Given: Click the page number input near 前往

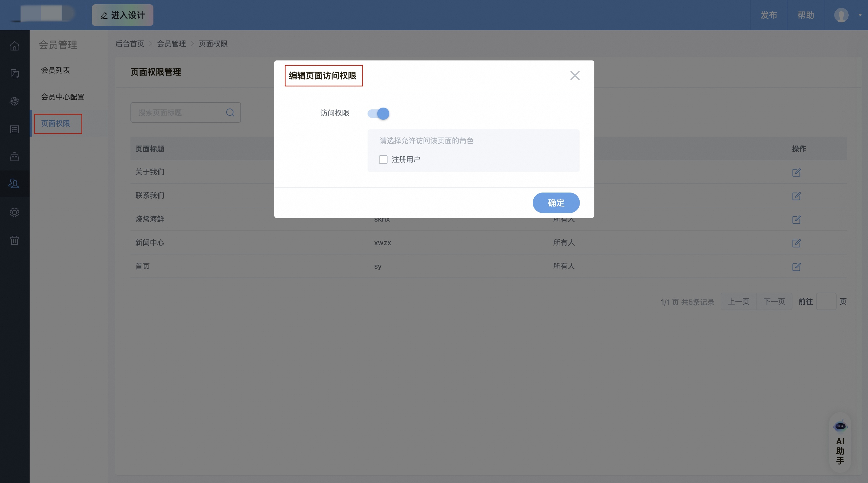Looking at the screenshot, I should pos(827,302).
